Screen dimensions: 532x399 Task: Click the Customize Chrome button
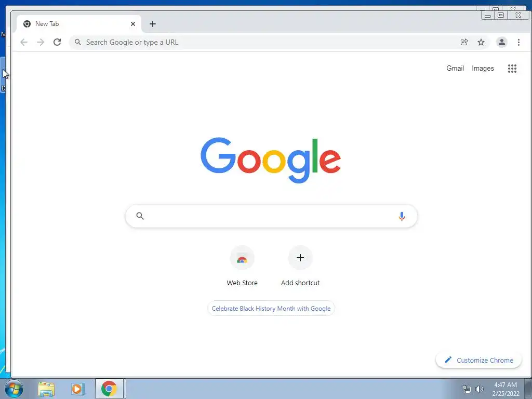coord(478,360)
